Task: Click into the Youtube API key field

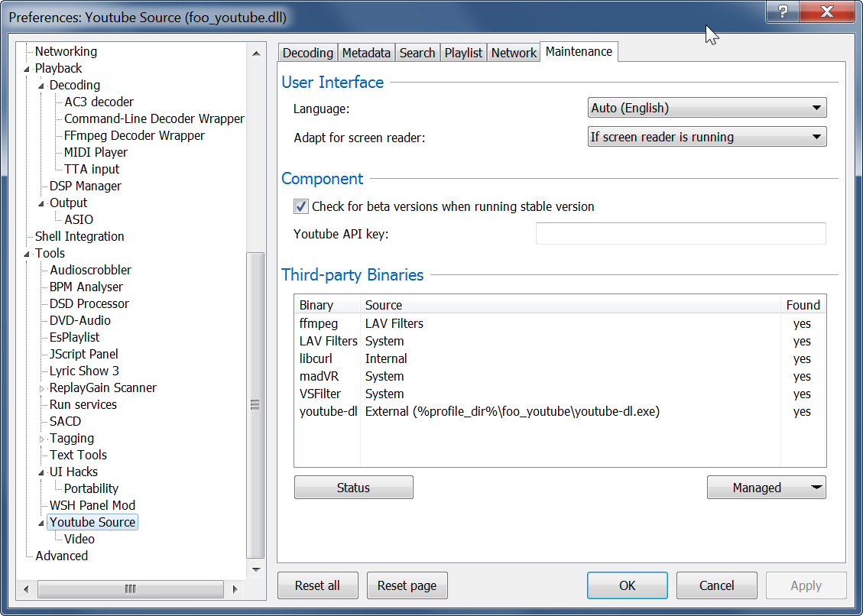Action: (680, 234)
